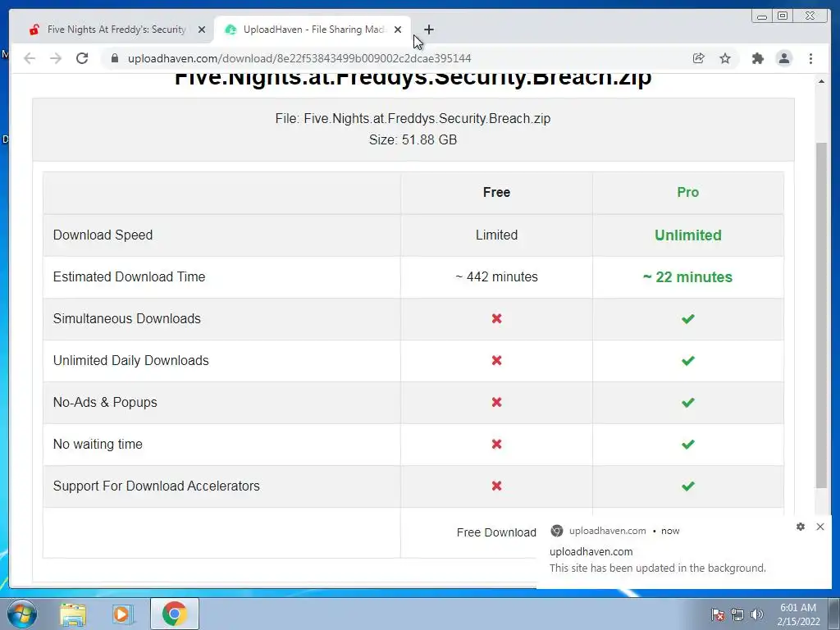The image size is (840, 630).
Task: Open the Windows Start menu
Action: (22, 614)
